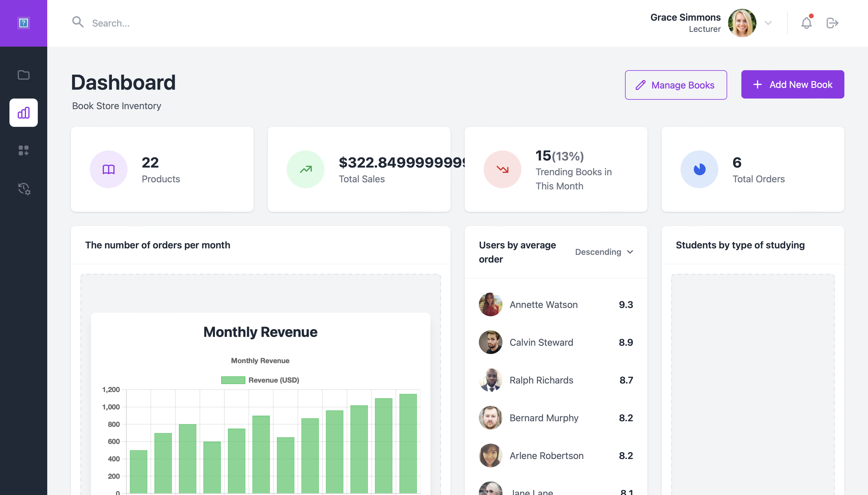Select the Calvin Steward name
The width and height of the screenshot is (868, 495).
[x=541, y=342]
